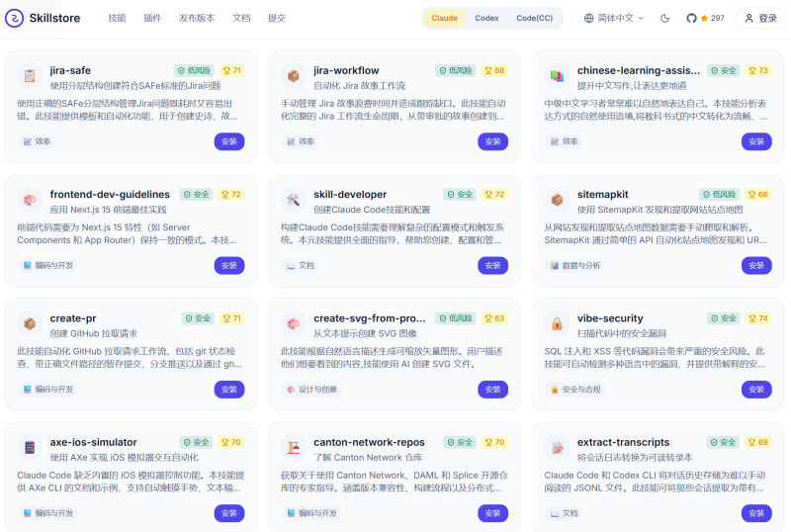
Task: Click the 设计与创意 tag on create-svg-from-prompt
Action: pyautogui.click(x=311, y=390)
